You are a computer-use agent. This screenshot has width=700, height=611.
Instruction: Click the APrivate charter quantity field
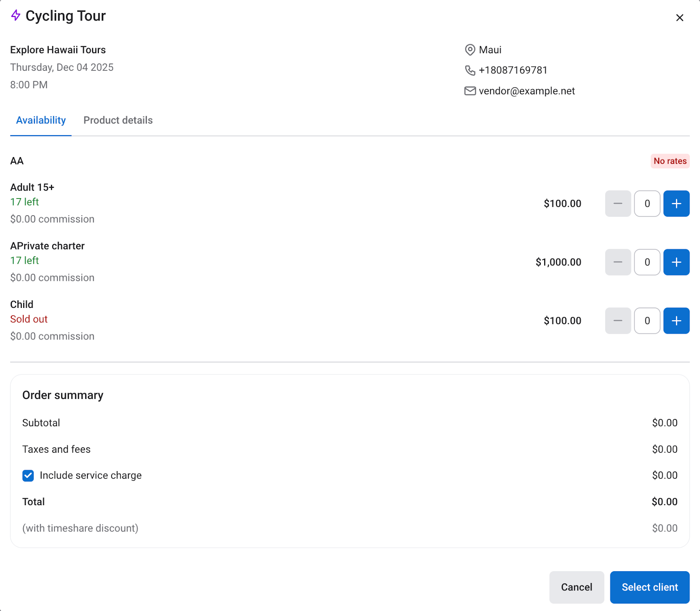(647, 262)
